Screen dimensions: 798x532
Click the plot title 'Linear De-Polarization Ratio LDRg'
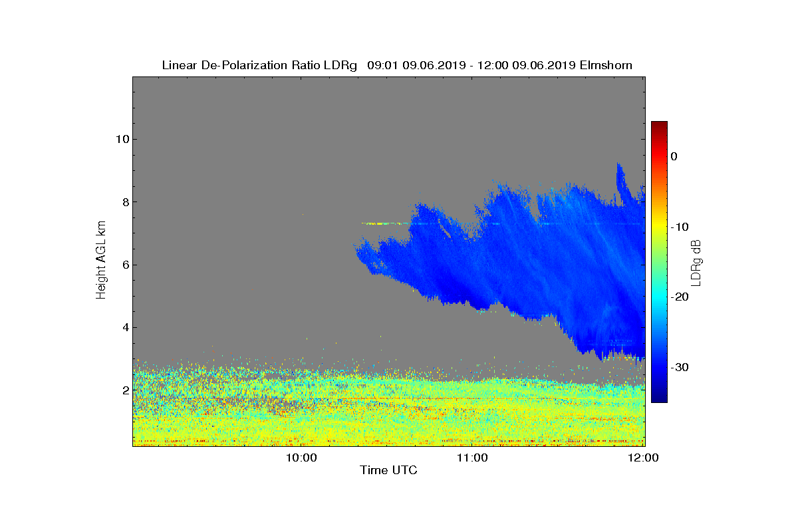pyautogui.click(x=259, y=65)
